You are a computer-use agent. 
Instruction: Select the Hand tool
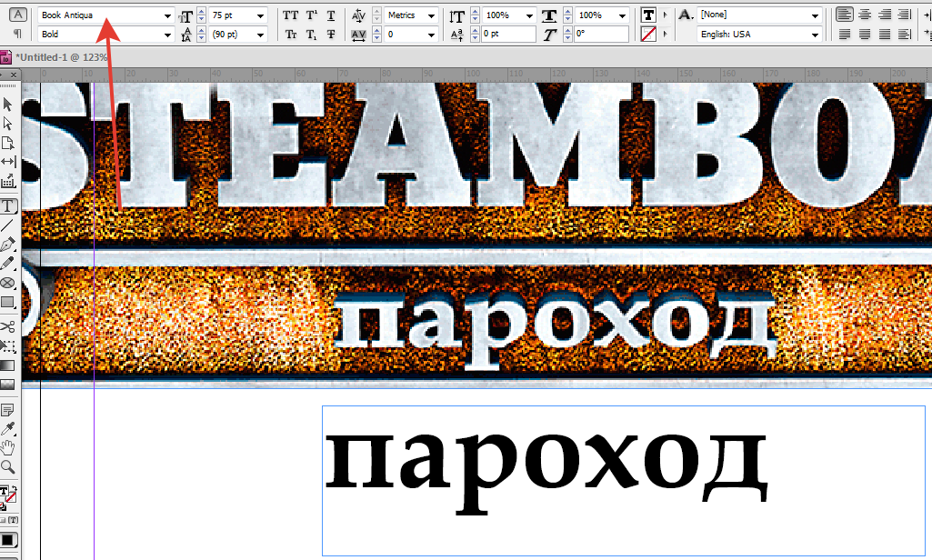click(7, 447)
